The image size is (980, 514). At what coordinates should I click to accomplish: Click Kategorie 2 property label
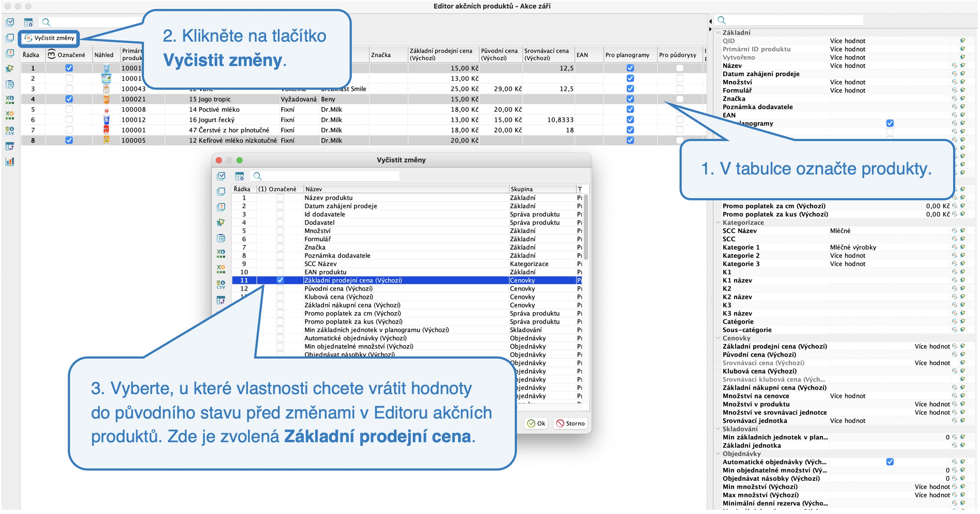740,256
